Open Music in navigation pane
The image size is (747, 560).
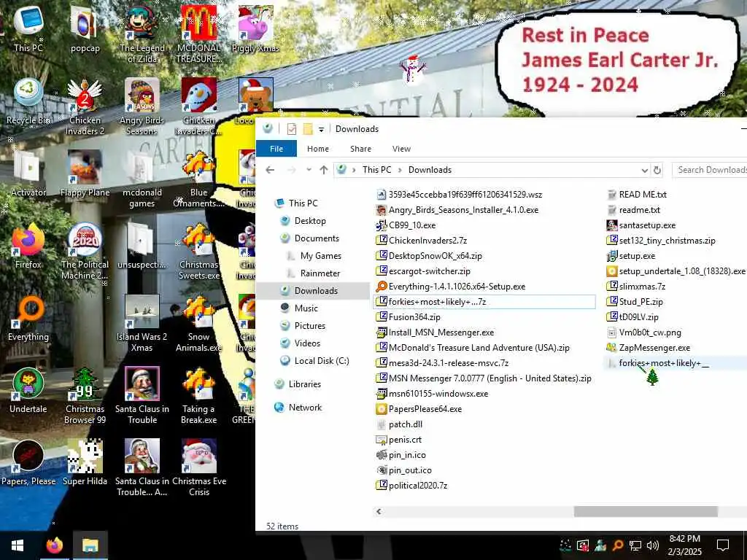[x=306, y=308]
